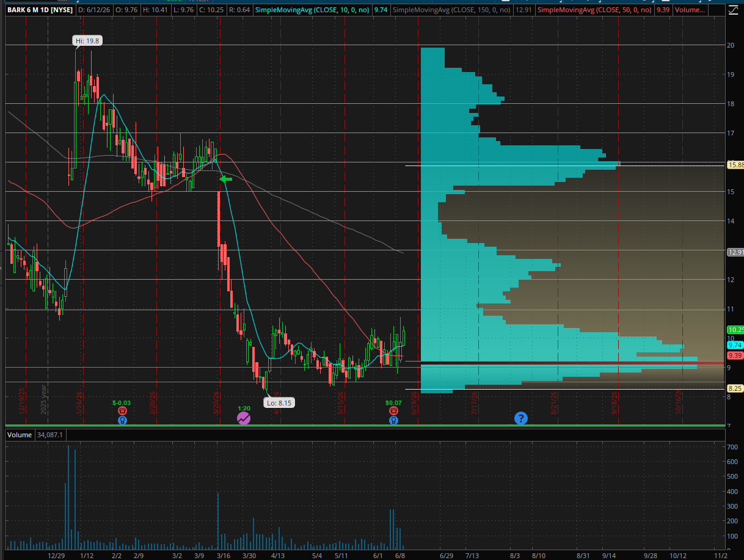Click the 20 price level on the axis

pyautogui.click(x=731, y=45)
